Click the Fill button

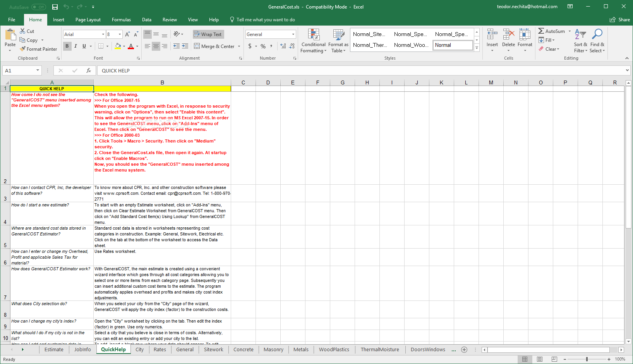pos(547,40)
